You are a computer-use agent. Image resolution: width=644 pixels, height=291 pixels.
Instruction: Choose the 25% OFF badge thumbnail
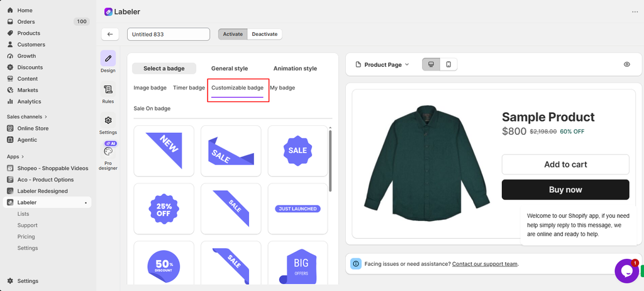[x=164, y=208]
